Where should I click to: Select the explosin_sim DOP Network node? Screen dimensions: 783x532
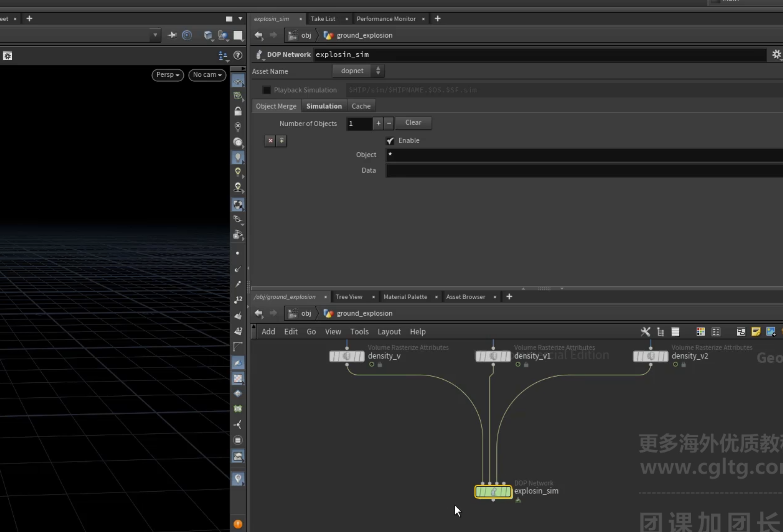(493, 492)
